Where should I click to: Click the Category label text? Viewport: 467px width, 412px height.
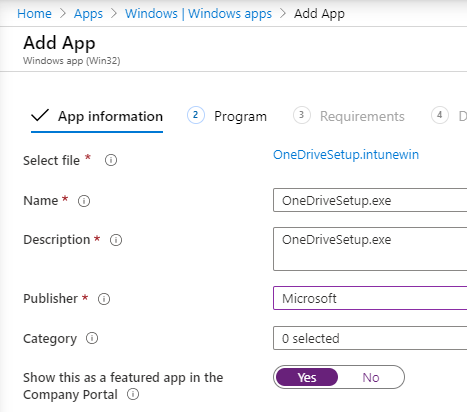click(x=50, y=339)
